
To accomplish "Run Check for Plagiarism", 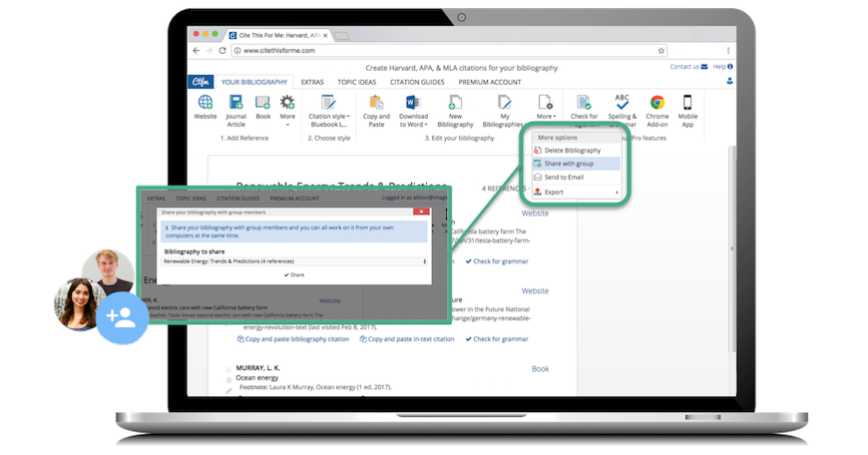I will [x=584, y=111].
